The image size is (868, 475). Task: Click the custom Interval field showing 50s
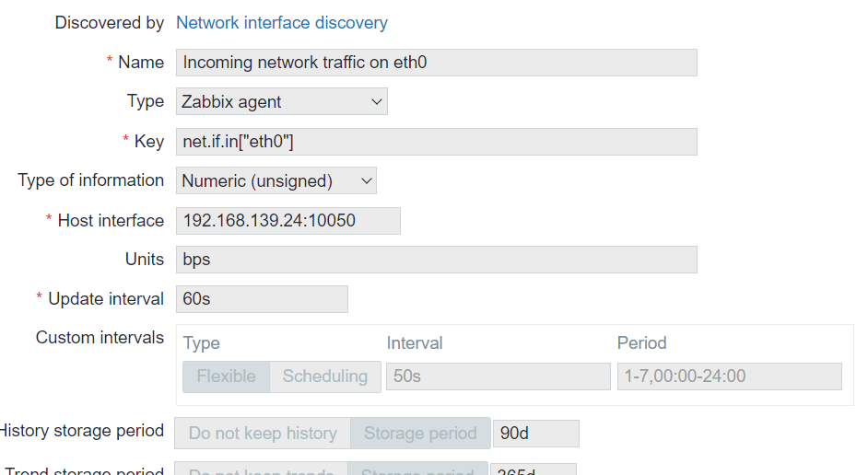tap(498, 377)
